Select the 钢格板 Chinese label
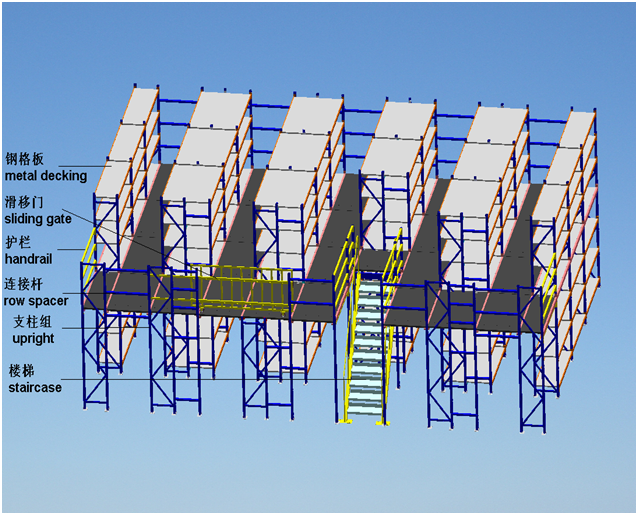This screenshot has width=638, height=515. point(25,160)
